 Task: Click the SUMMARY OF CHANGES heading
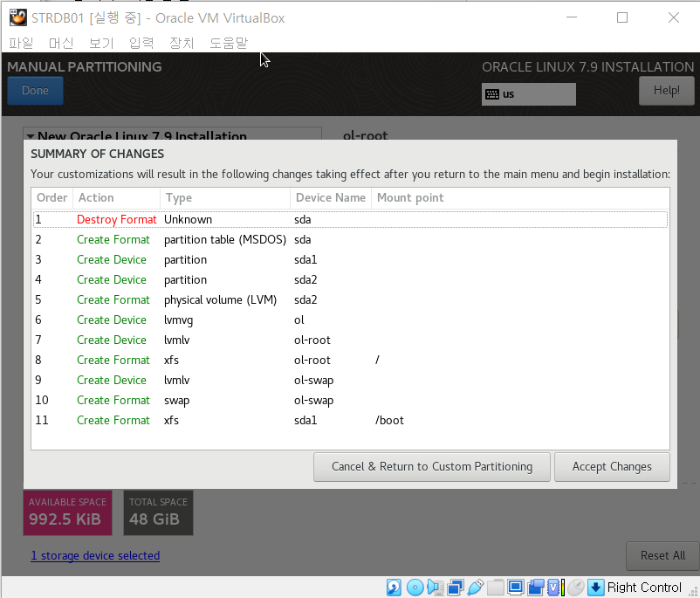[x=98, y=154]
